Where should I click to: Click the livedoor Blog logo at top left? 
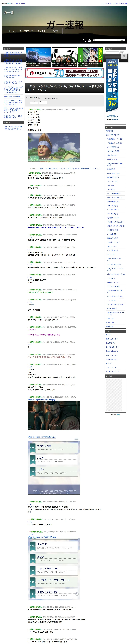pos(6,4)
